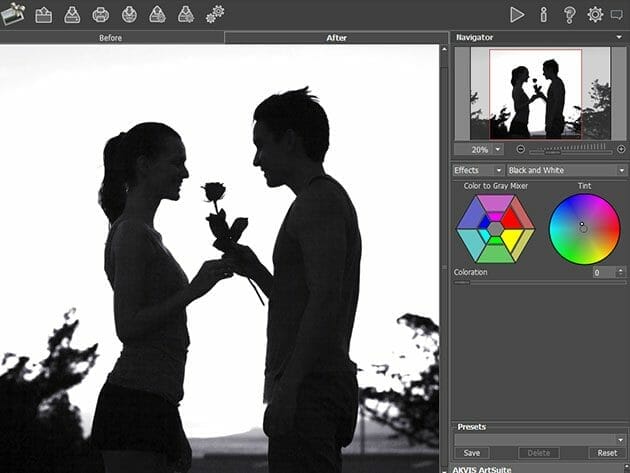Click the zoom out minus button
The image size is (630, 473).
[x=521, y=149]
